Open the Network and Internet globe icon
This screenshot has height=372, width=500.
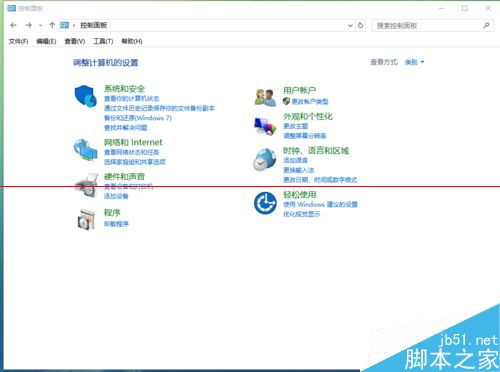[x=86, y=150]
